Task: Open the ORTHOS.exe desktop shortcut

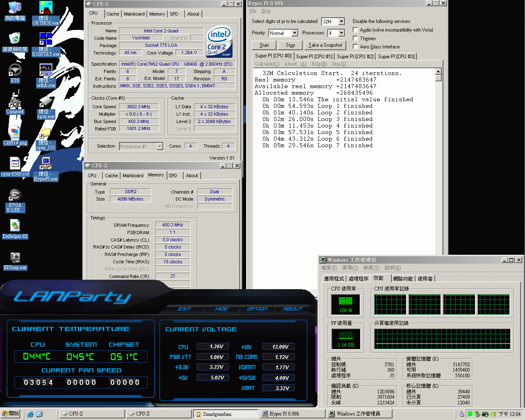Action: pyautogui.click(x=46, y=13)
